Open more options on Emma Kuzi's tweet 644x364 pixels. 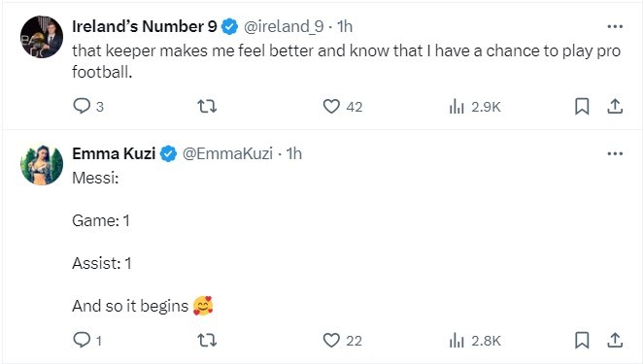coord(615,153)
